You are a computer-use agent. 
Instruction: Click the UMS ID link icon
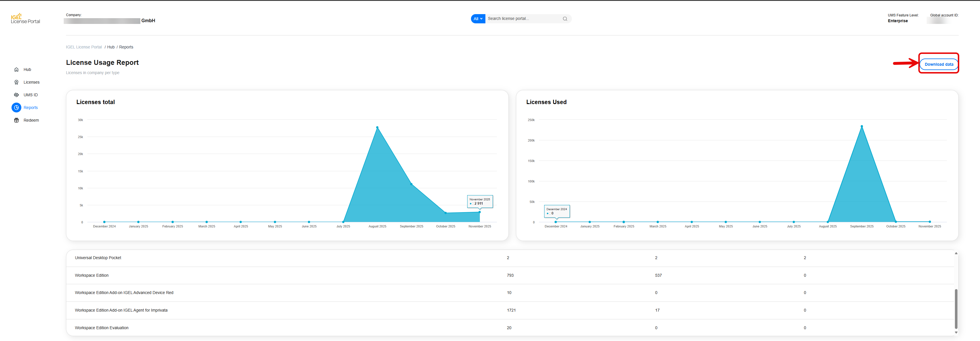[16, 95]
